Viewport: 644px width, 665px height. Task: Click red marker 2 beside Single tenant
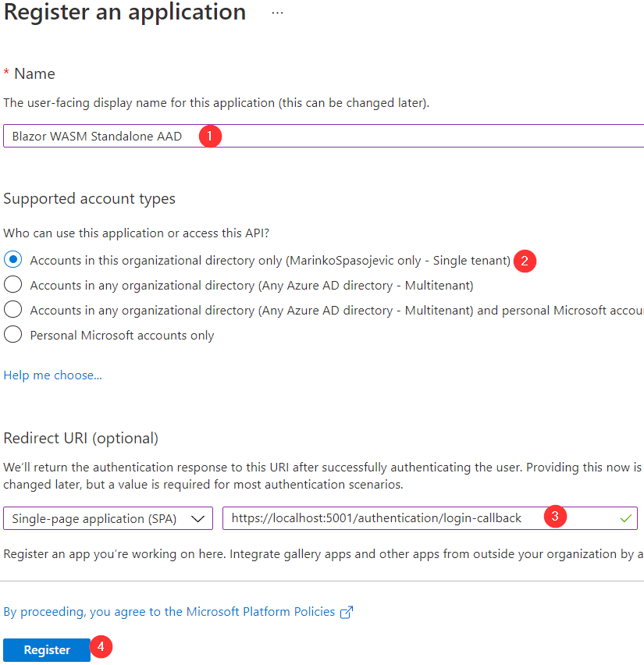tap(525, 261)
